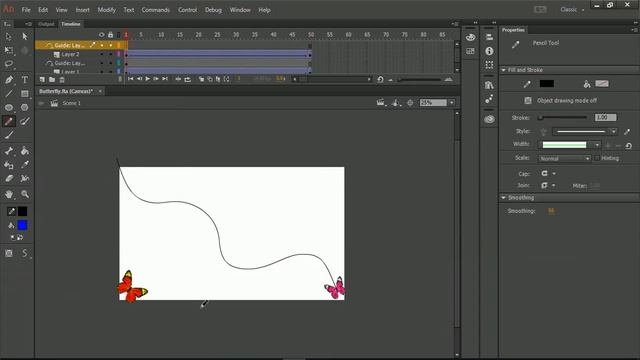Collapse the Fill and Stroke section
The image size is (640, 360).
(504, 70)
